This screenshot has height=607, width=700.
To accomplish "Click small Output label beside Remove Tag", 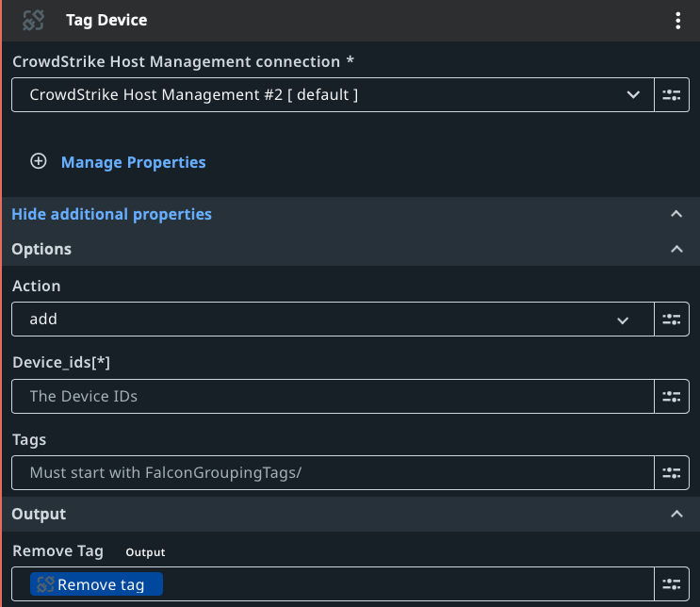I will [145, 552].
